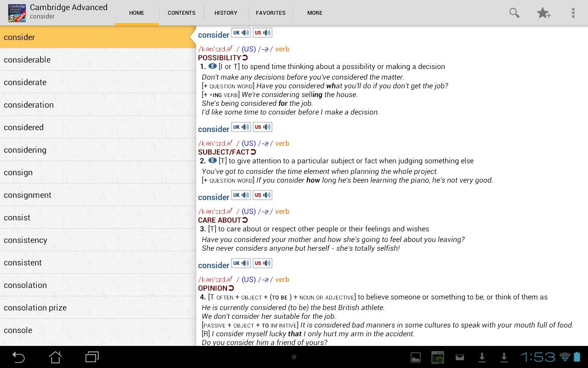Add word to favorites with star icon
588x368 pixels.
tap(543, 13)
